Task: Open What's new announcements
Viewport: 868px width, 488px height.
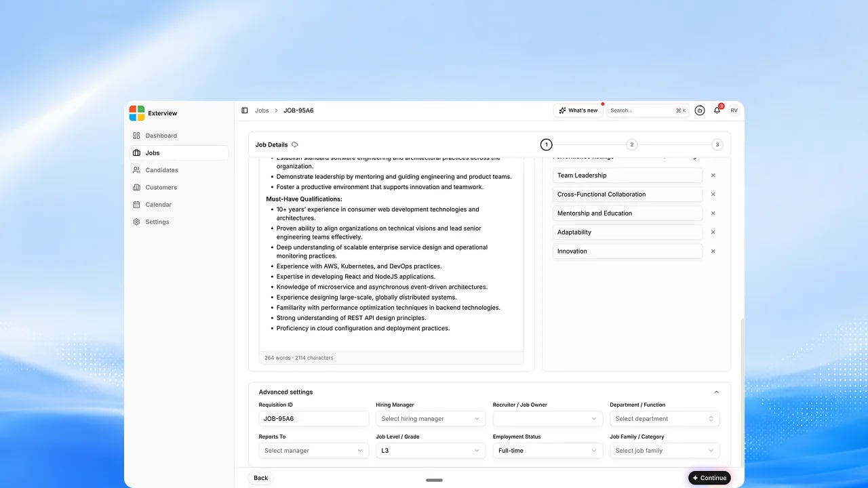Action: click(578, 110)
